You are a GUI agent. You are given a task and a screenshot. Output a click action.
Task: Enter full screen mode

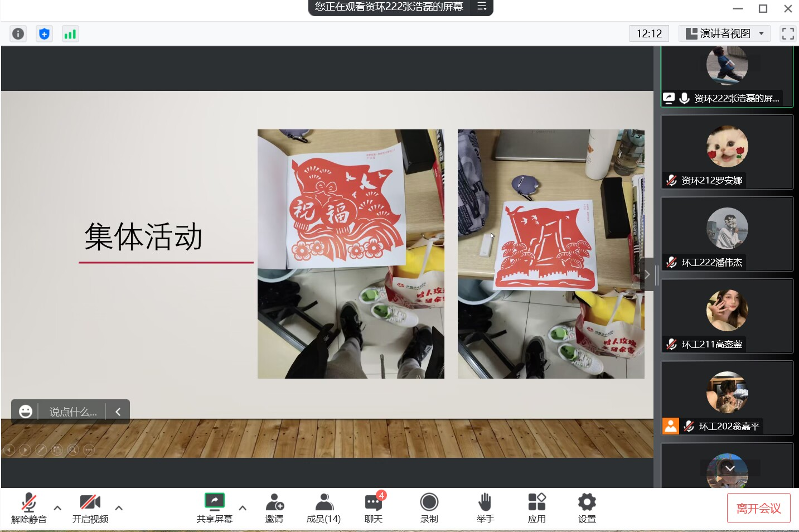tap(787, 34)
